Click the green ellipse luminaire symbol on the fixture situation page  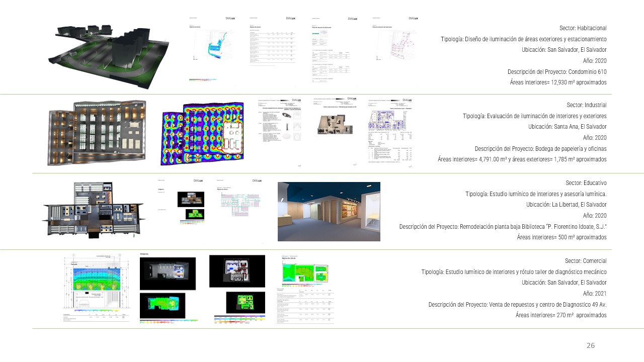pyautogui.click(x=315, y=33)
